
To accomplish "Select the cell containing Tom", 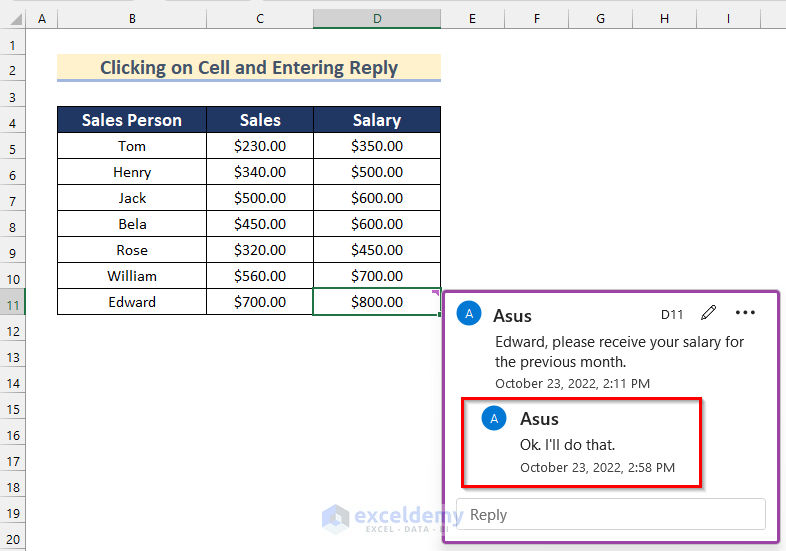I will [132, 146].
